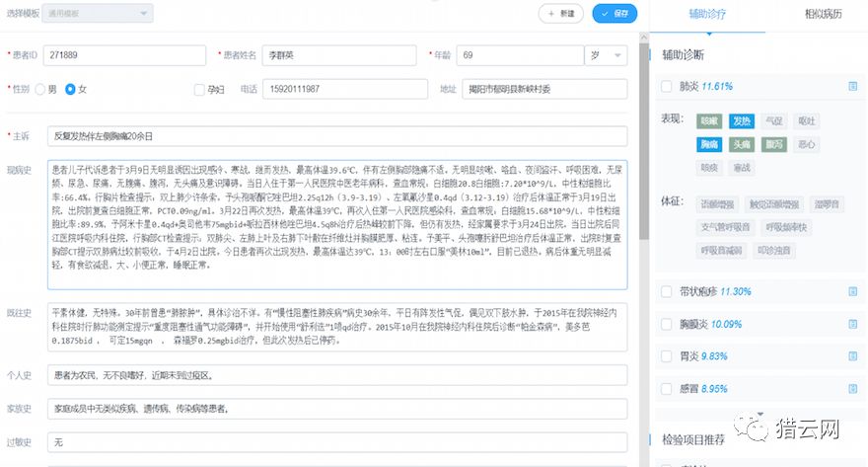Viewport: 868px width, 467px height.
Task: Click the 电话 field showing 15920111987
Action: click(345, 89)
